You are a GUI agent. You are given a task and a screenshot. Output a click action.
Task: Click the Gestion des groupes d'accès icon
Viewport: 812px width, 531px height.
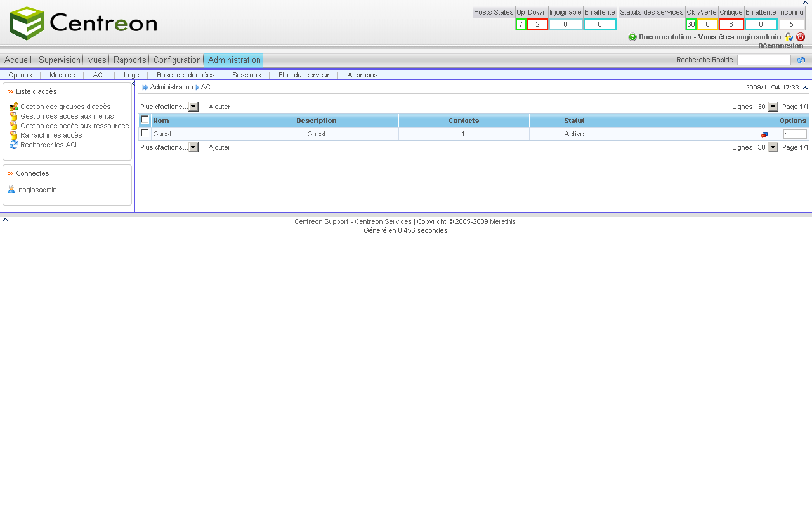pyautogui.click(x=14, y=107)
